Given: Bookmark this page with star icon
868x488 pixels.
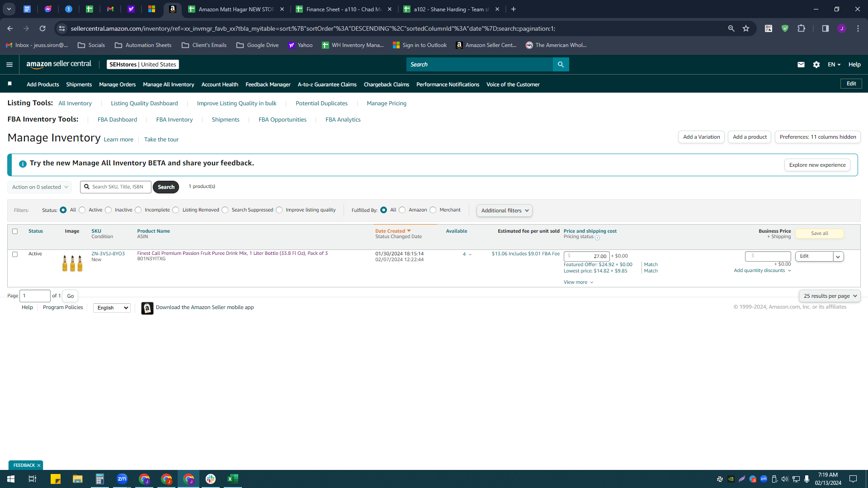Looking at the screenshot, I should click(746, 28).
